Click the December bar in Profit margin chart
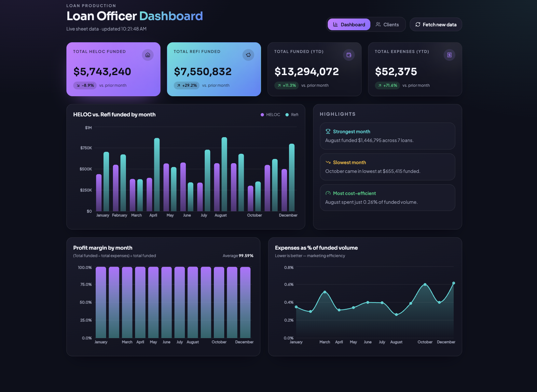This screenshot has height=392, width=537. tap(245, 302)
